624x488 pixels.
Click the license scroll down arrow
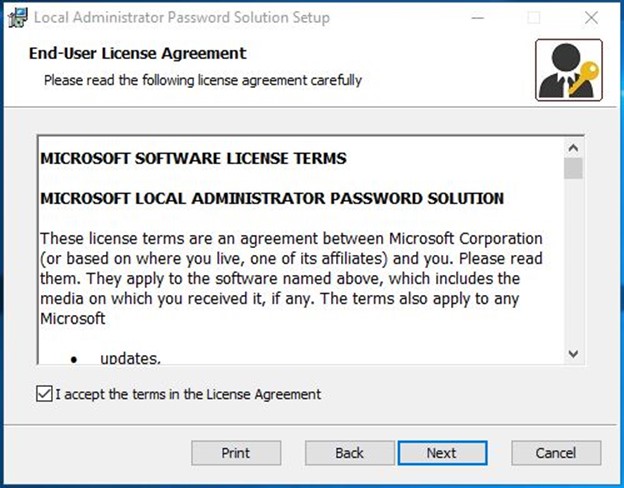(573, 353)
